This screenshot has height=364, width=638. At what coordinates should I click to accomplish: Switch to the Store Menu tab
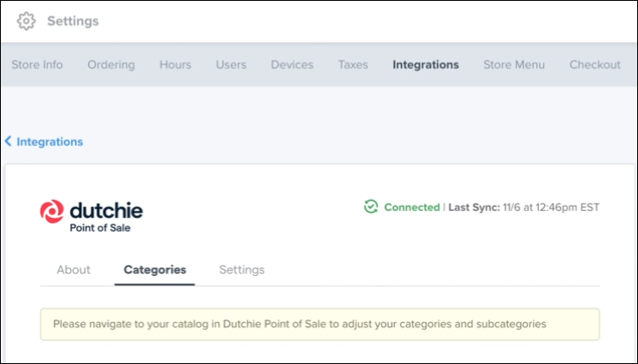[x=514, y=65]
